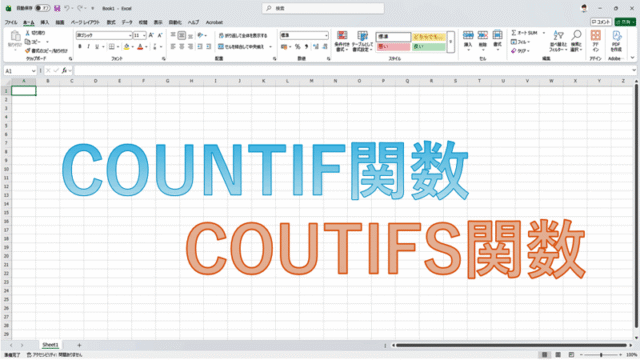Toggle wrap text in cells
This screenshot has height=360, width=640.
point(243,36)
